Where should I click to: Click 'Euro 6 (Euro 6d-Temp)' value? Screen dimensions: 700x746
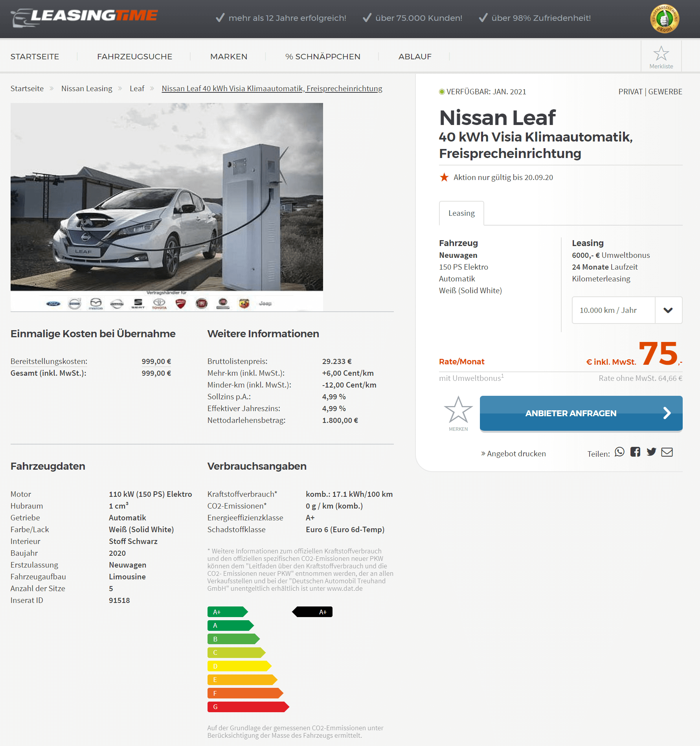[x=345, y=529]
